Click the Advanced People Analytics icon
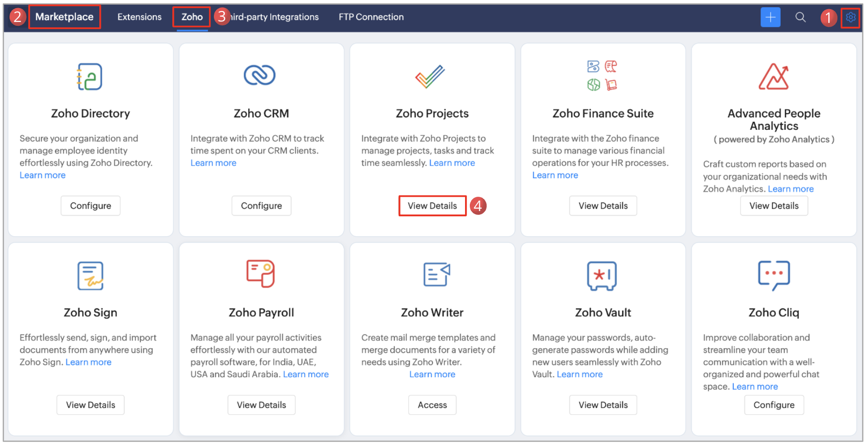This screenshot has width=868, height=446. [x=773, y=76]
